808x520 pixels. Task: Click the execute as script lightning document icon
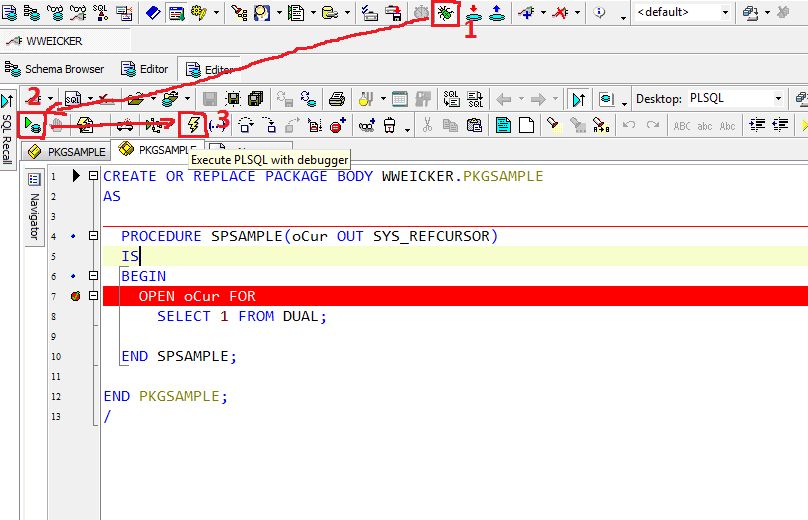pos(85,125)
